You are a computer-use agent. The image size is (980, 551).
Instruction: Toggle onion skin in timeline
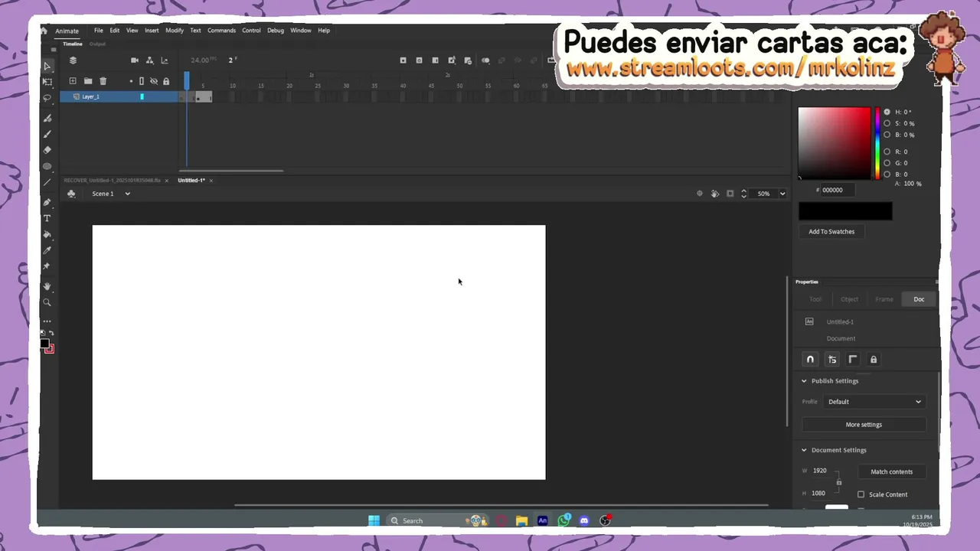pos(485,60)
